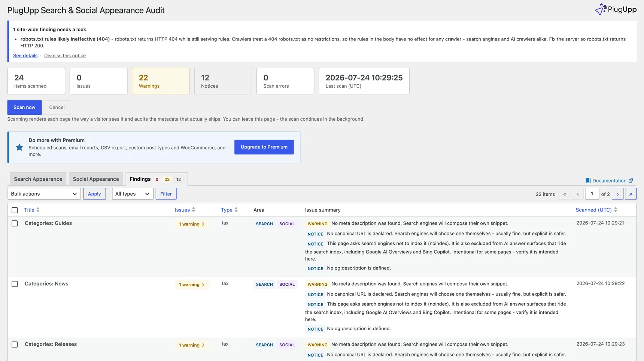
Task: Select the 12 Notices summary card
Action: point(223,81)
